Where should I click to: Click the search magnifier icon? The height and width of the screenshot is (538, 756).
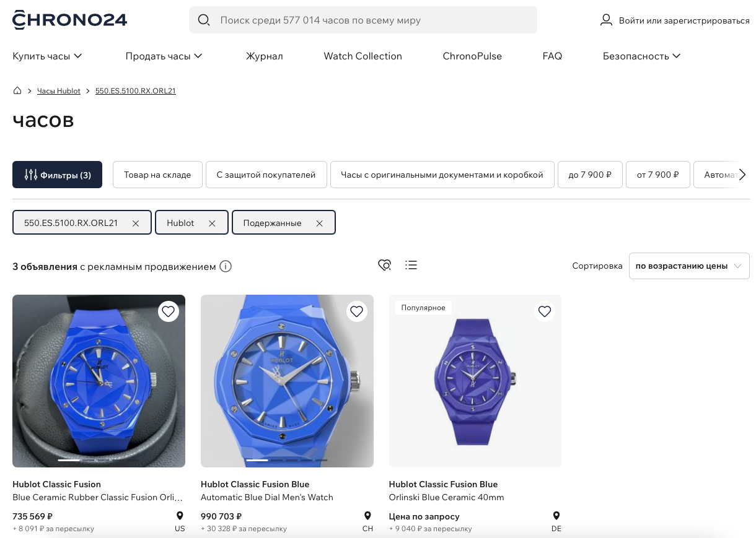tap(204, 20)
